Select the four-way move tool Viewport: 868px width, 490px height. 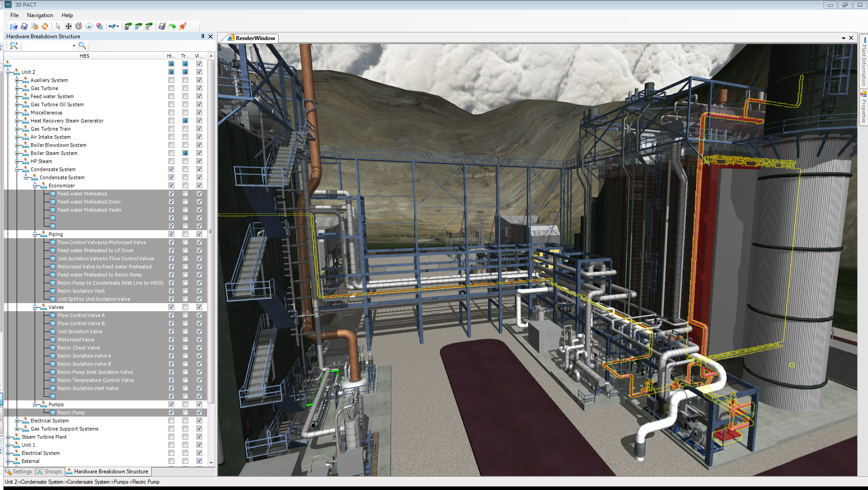point(68,27)
